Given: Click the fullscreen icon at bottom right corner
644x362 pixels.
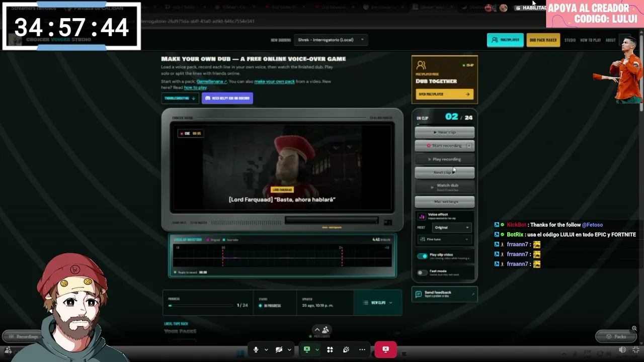Looking at the screenshot, I should [636, 350].
